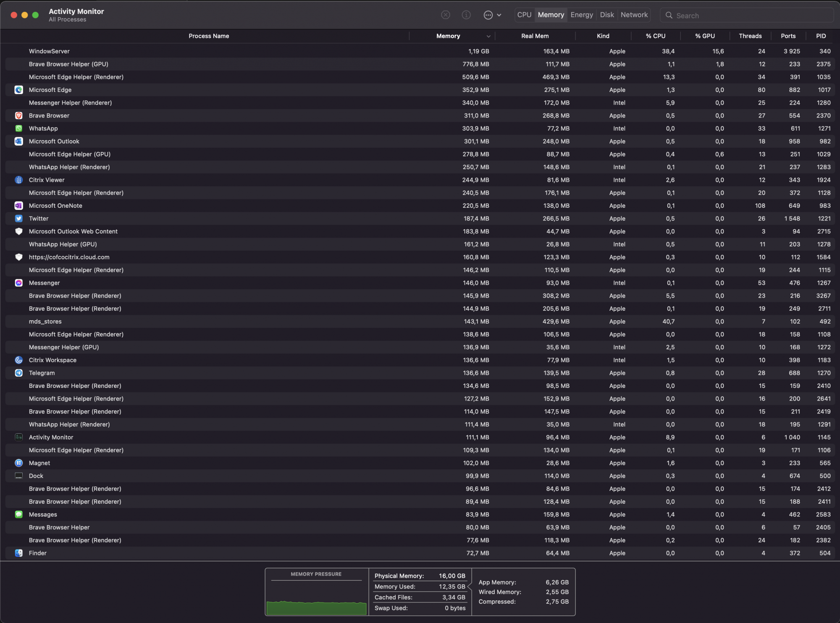Open the Energy tab

click(582, 15)
